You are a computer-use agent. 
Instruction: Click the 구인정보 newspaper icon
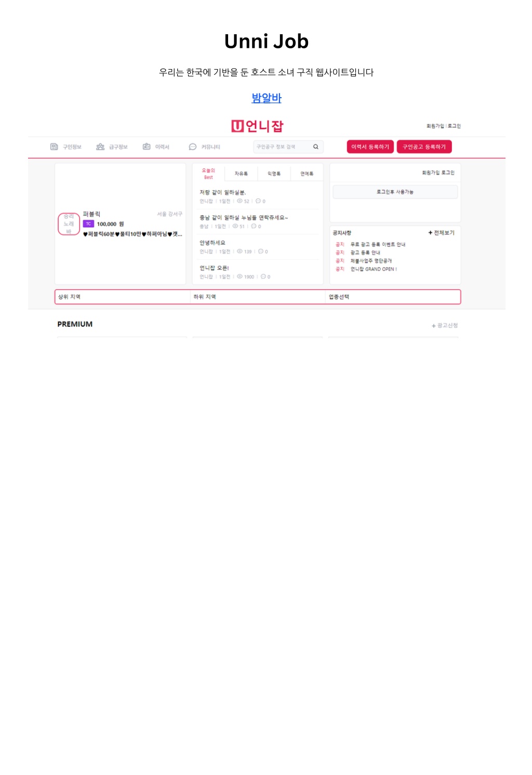54,147
